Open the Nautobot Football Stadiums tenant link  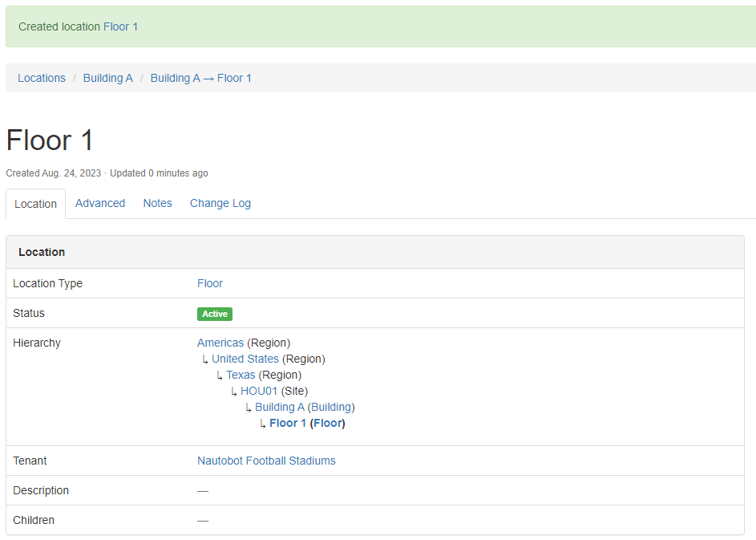click(x=266, y=461)
